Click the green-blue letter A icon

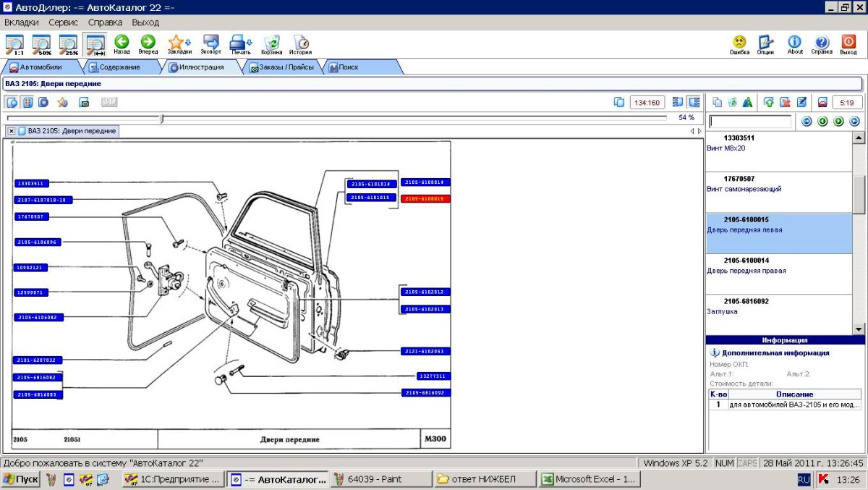coord(748,102)
